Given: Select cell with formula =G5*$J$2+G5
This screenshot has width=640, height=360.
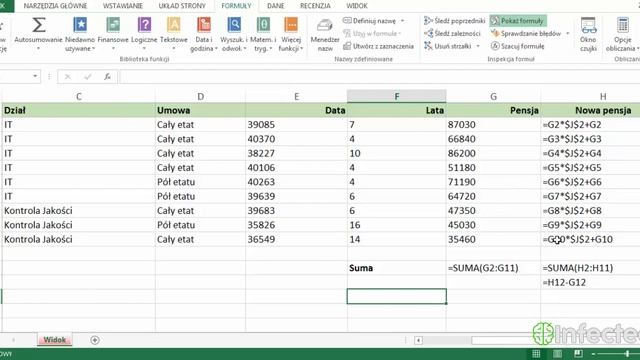Looking at the screenshot, I should pos(590,168).
